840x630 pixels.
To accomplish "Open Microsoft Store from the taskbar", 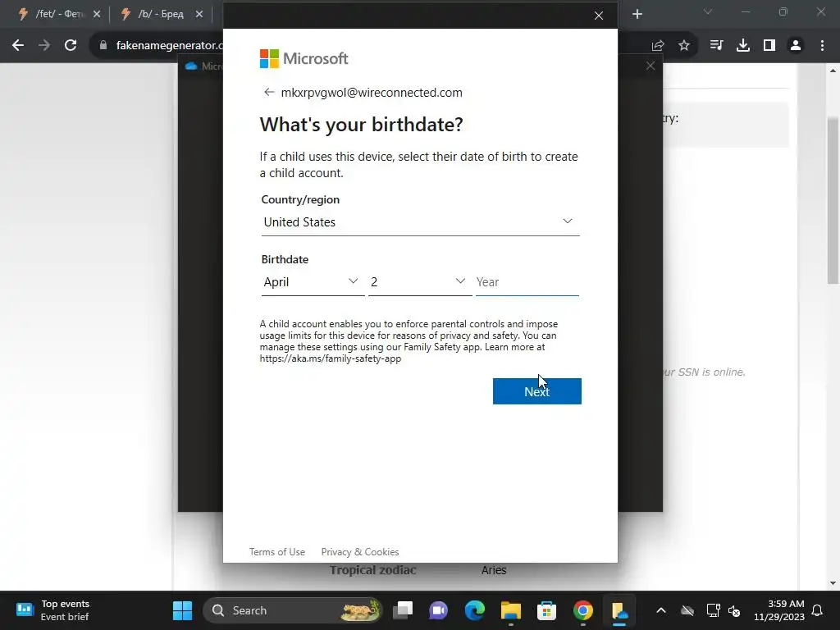I will 546,610.
